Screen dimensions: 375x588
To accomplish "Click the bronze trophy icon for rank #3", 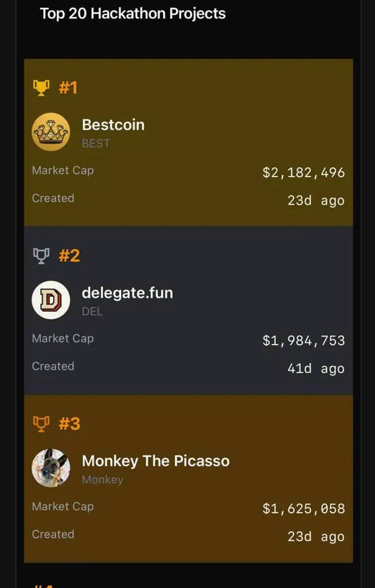I will click(x=41, y=424).
